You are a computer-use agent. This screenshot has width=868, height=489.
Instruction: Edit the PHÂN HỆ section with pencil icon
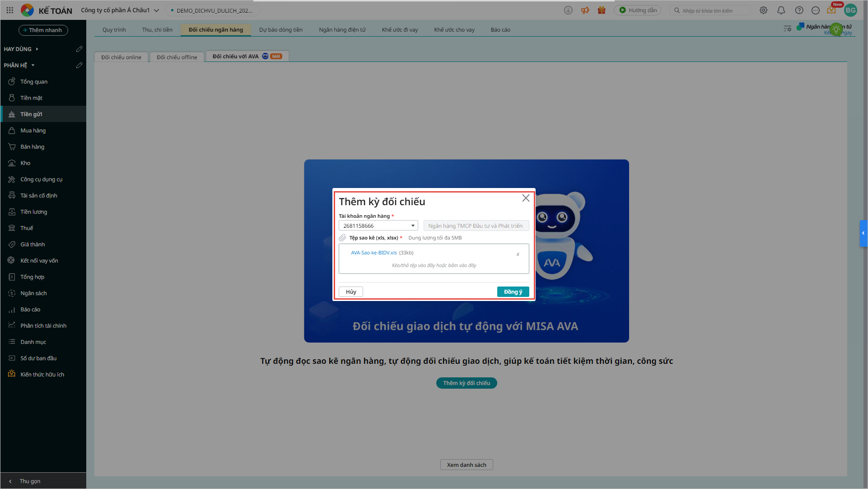tap(79, 65)
